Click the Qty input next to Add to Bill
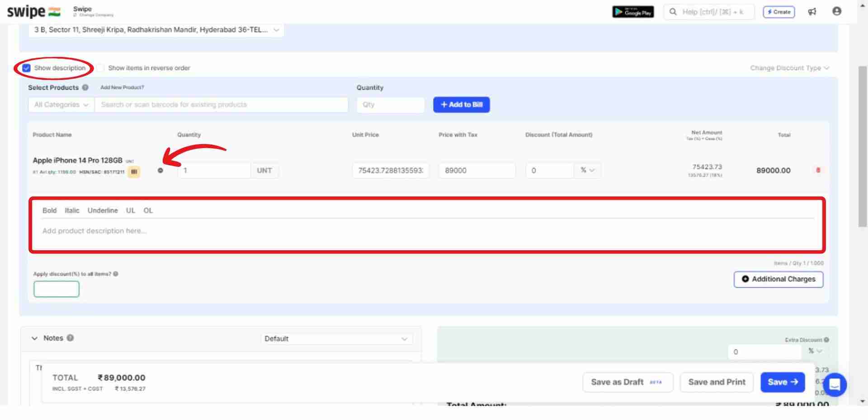868x420 pixels. (390, 105)
